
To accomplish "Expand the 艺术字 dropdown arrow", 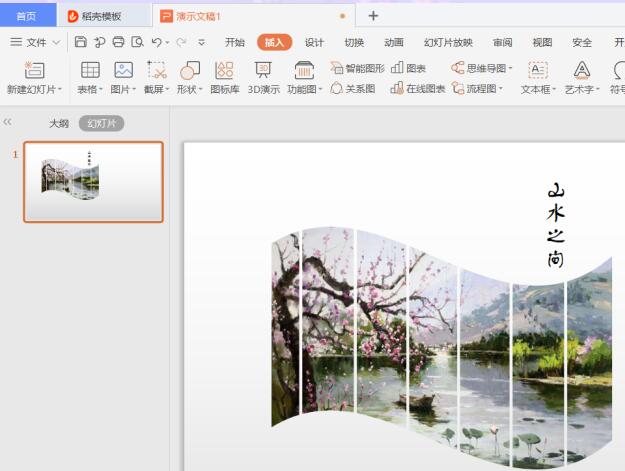I will [597, 89].
